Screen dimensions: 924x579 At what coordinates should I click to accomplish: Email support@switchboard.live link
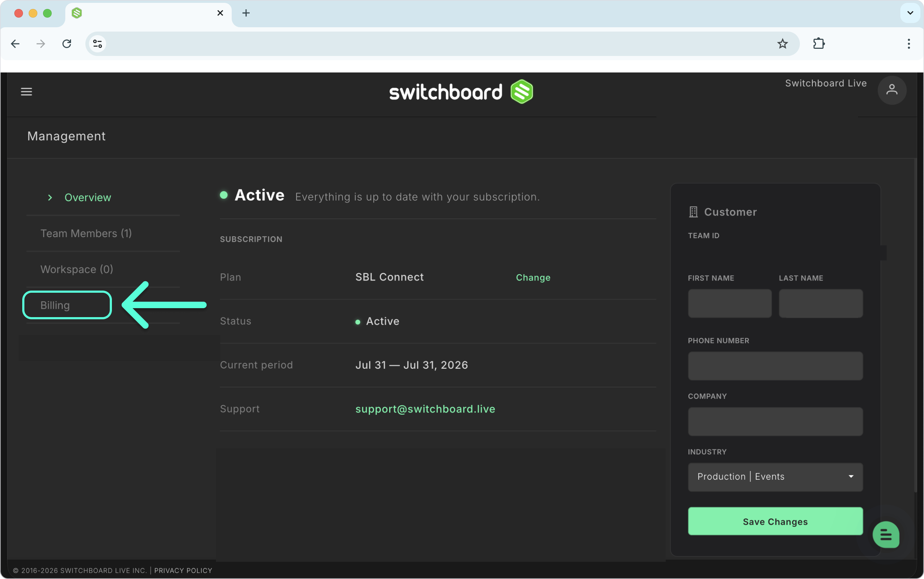click(425, 409)
